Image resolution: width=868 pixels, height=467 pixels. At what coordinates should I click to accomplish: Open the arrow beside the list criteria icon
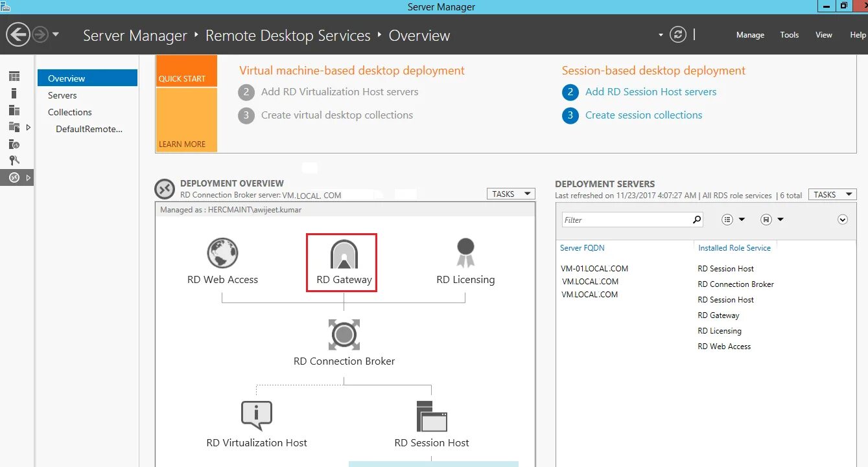click(742, 220)
